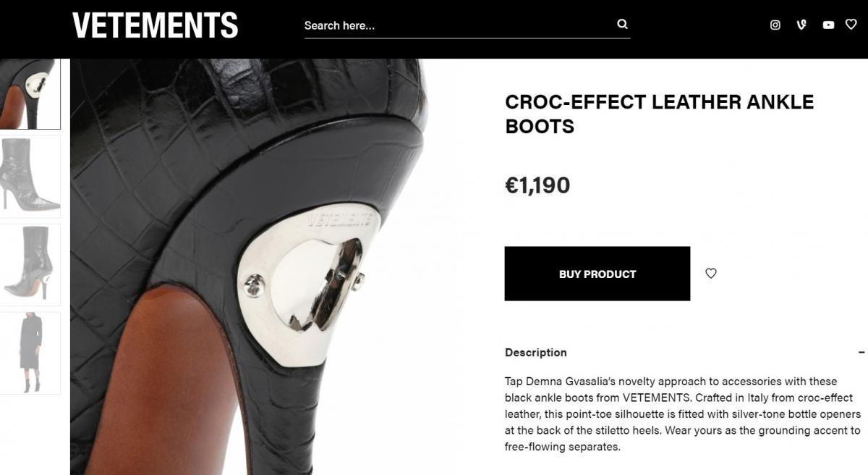Click the search magnifier icon
The image size is (868, 475).
point(622,25)
